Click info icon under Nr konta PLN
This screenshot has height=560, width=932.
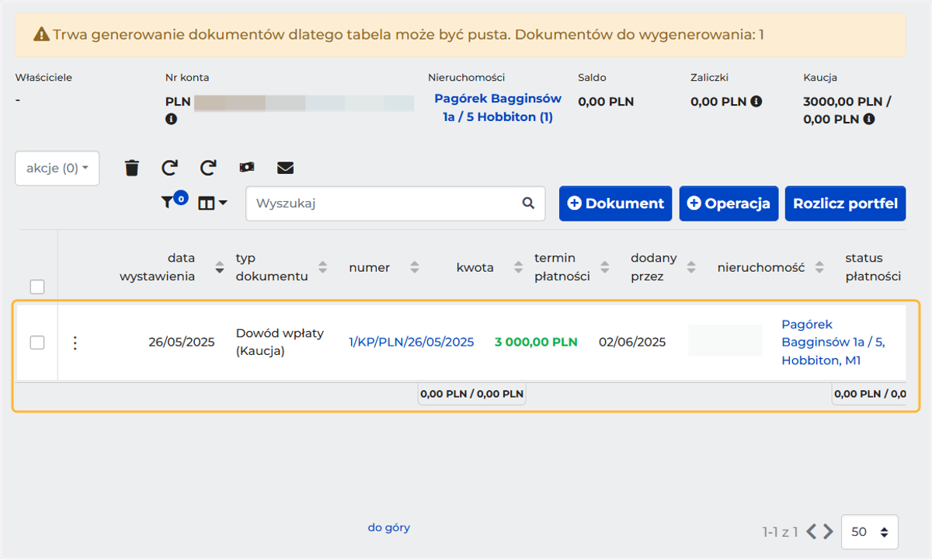click(x=171, y=120)
